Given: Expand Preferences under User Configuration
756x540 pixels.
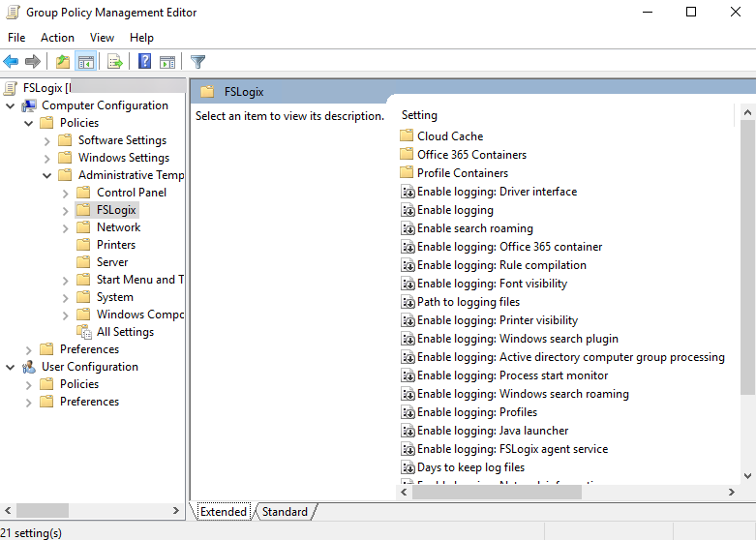Looking at the screenshot, I should tap(28, 403).
